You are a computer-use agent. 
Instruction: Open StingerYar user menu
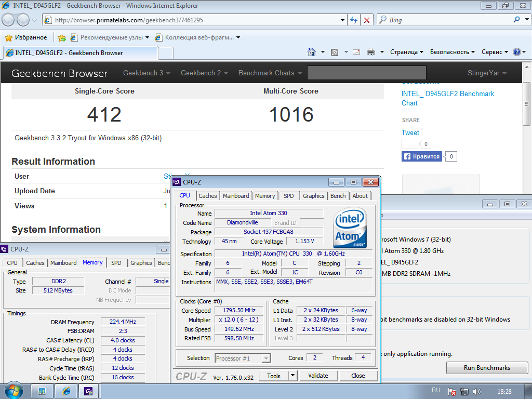[x=487, y=73]
